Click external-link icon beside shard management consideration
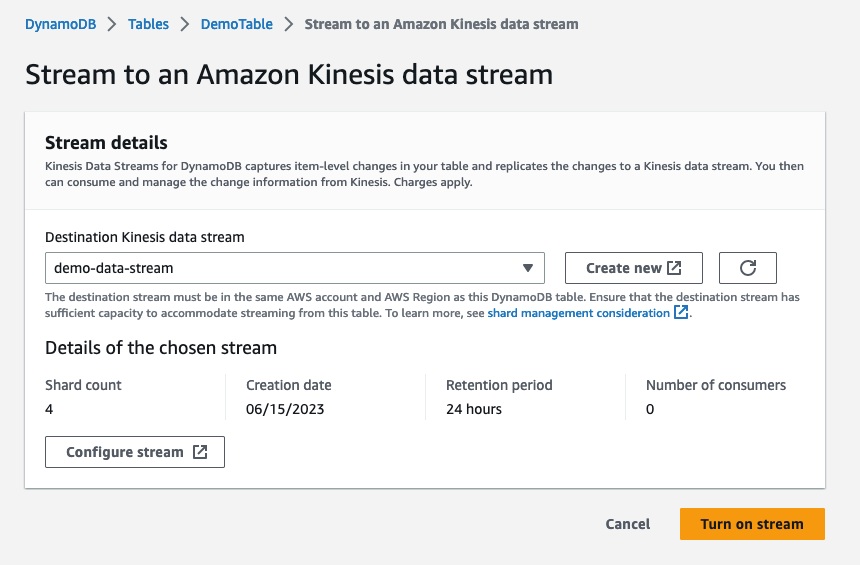This screenshot has height=565, width=860. [x=681, y=313]
